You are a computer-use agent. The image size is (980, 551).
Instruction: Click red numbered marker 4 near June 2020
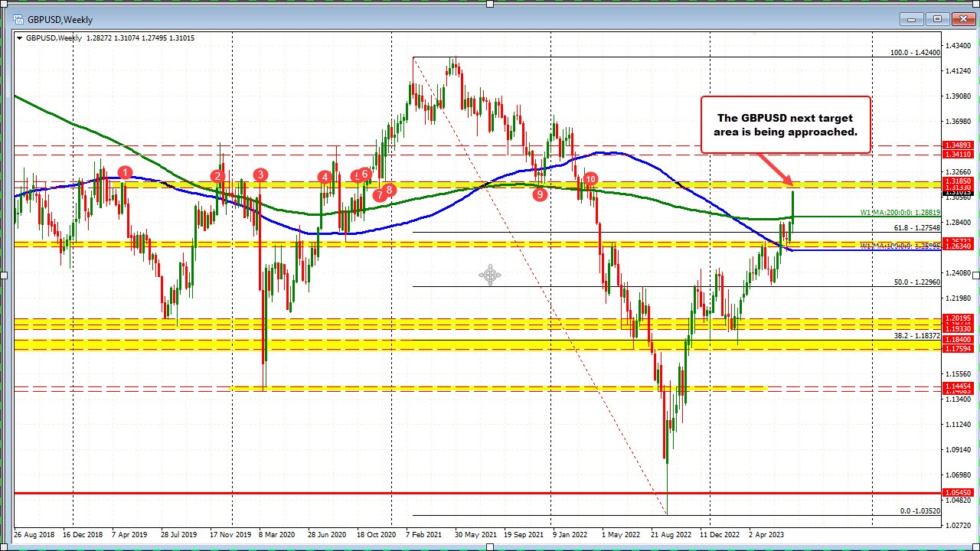coord(324,177)
